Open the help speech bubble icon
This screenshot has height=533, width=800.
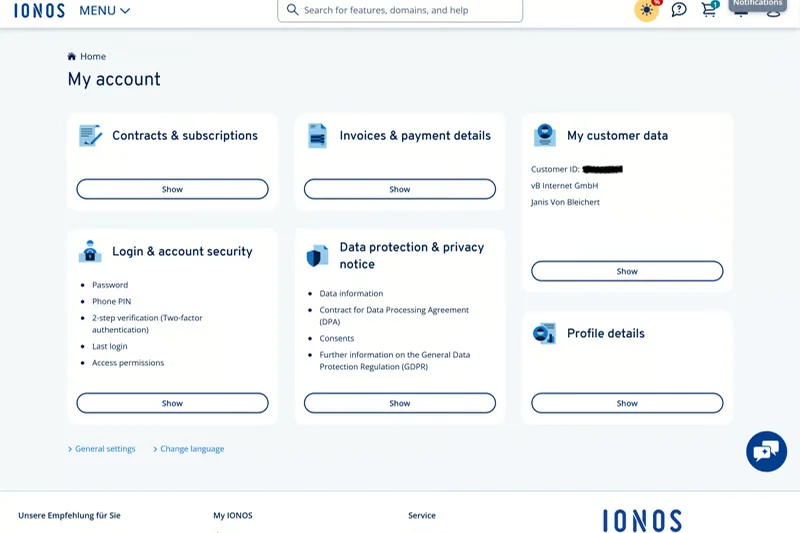(x=679, y=9)
